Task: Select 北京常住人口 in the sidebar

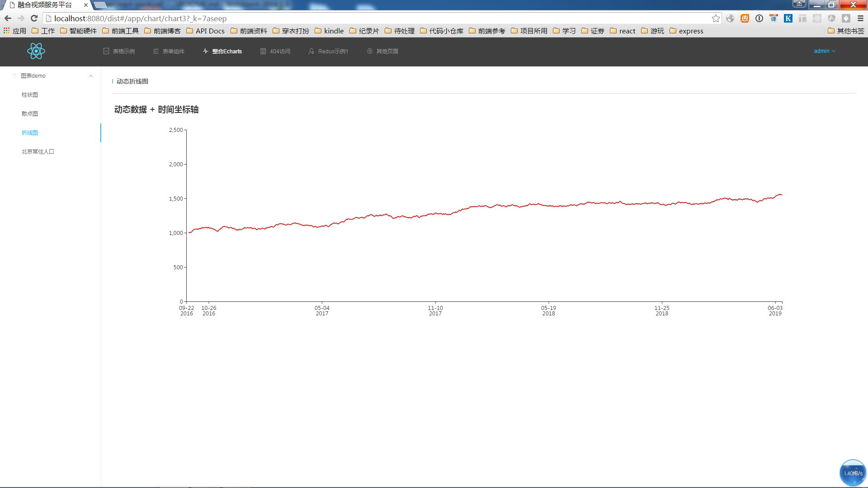Action: click(38, 152)
